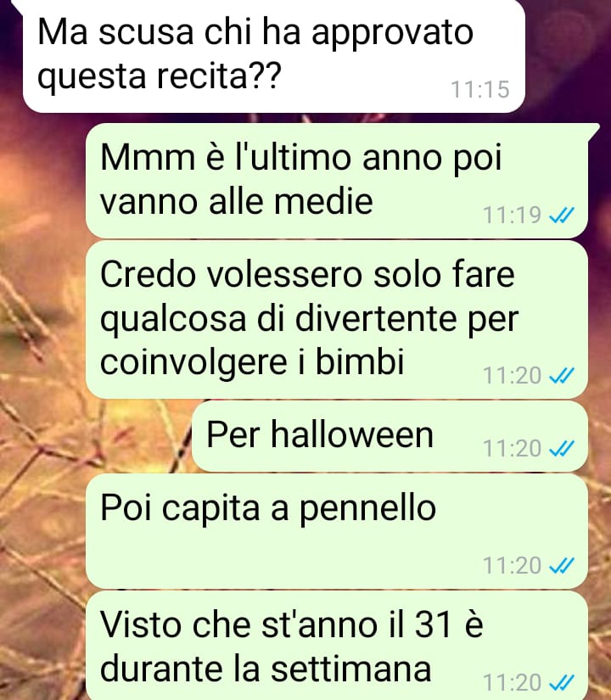Tap the 11:19 timestamp
The width and height of the screenshot is (611, 700).
click(x=513, y=216)
